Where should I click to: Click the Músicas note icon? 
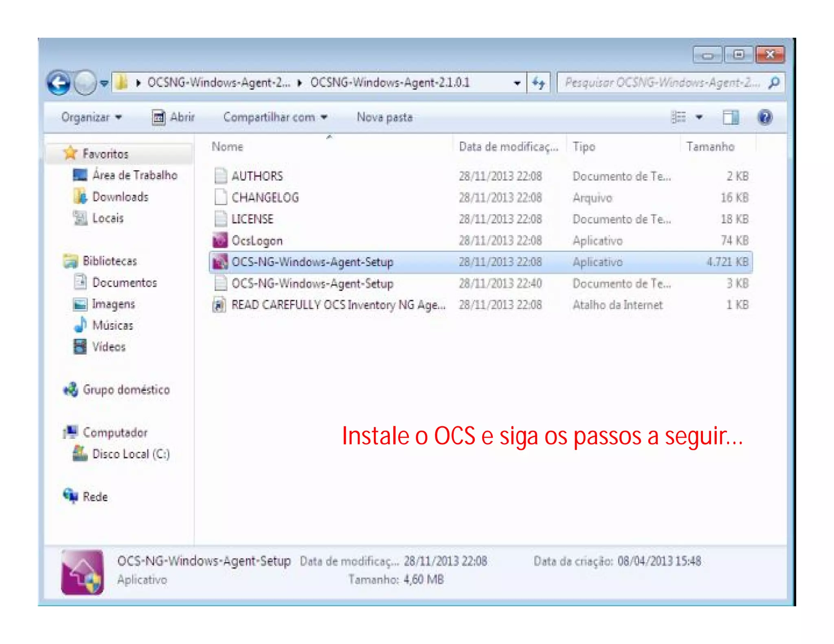(x=80, y=325)
